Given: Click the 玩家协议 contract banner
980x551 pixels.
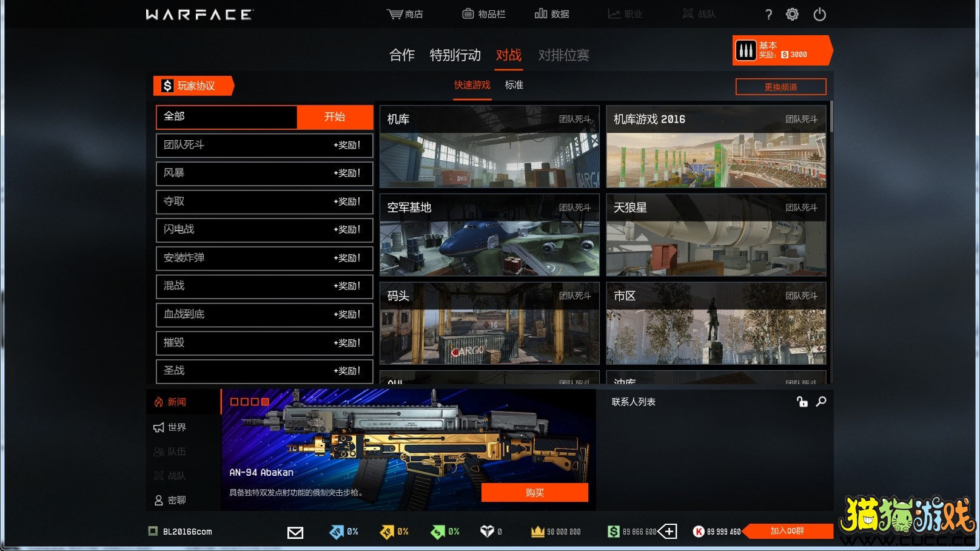Looking at the screenshot, I should (x=193, y=86).
